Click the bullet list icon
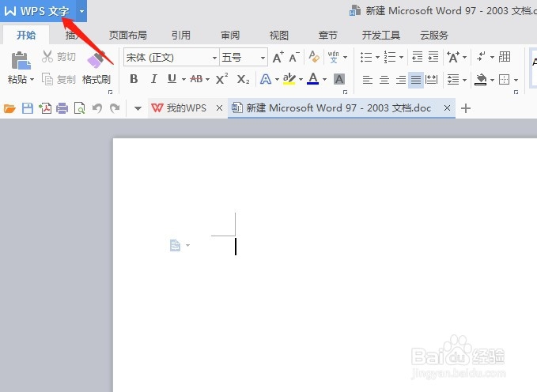The width and height of the screenshot is (537, 392). coord(366,57)
